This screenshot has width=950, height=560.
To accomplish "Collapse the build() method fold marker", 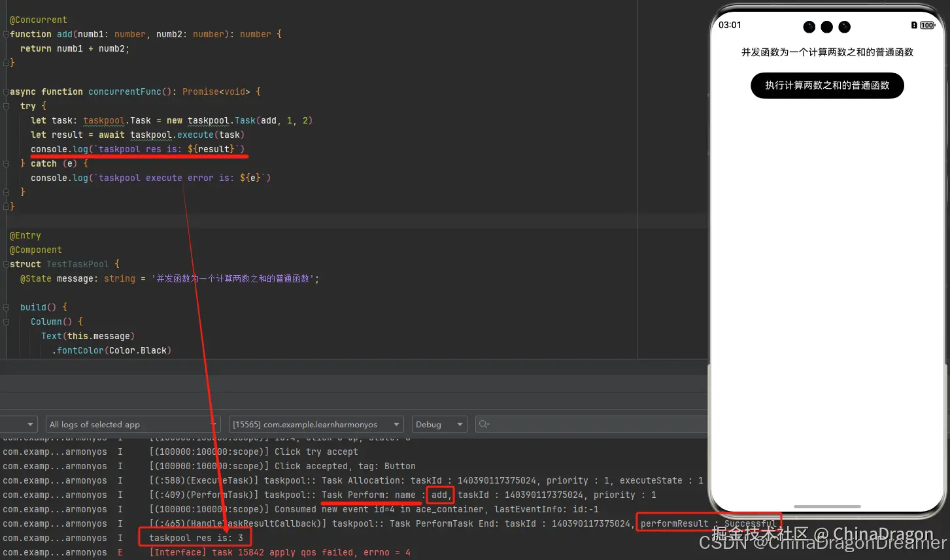I will [6, 307].
